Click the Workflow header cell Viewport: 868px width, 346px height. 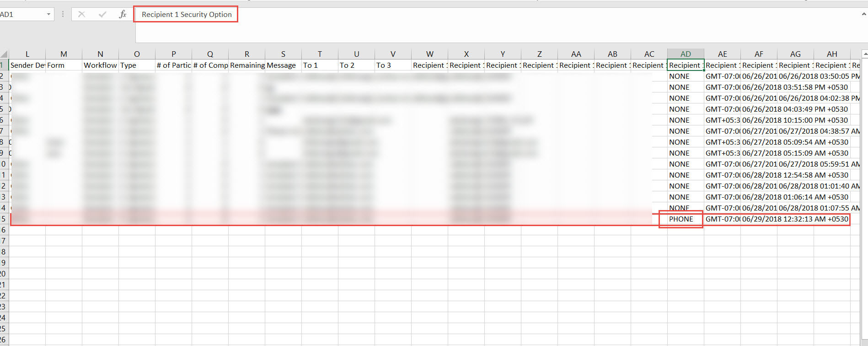100,65
